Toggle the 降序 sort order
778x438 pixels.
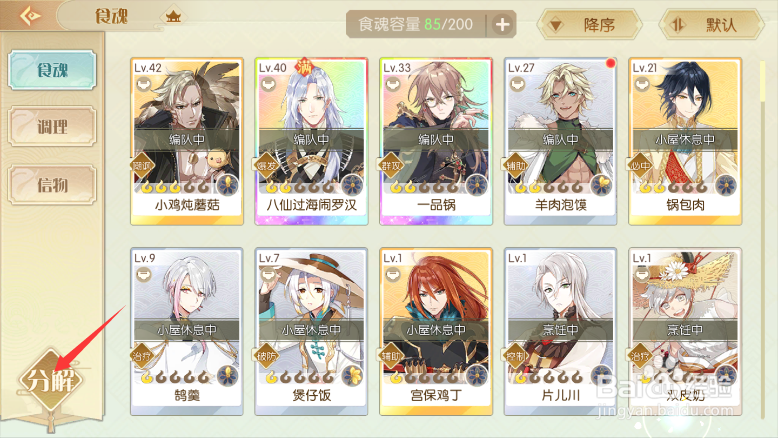[x=589, y=24]
